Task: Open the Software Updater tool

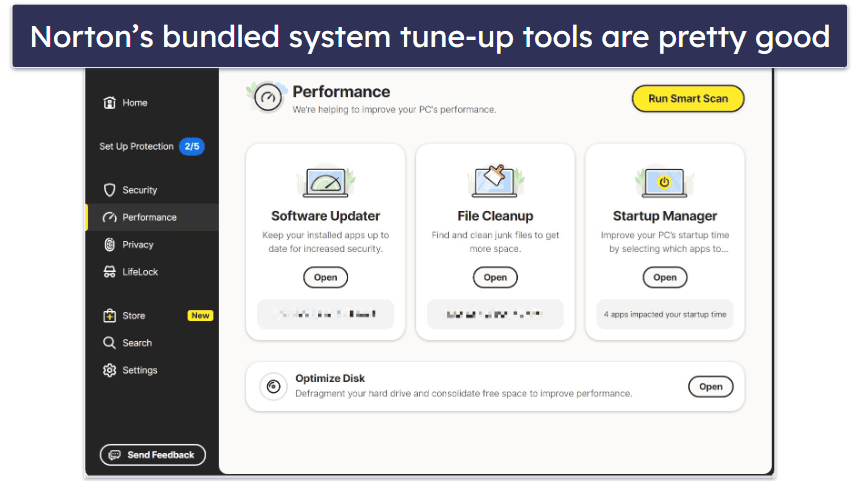Action: click(325, 278)
